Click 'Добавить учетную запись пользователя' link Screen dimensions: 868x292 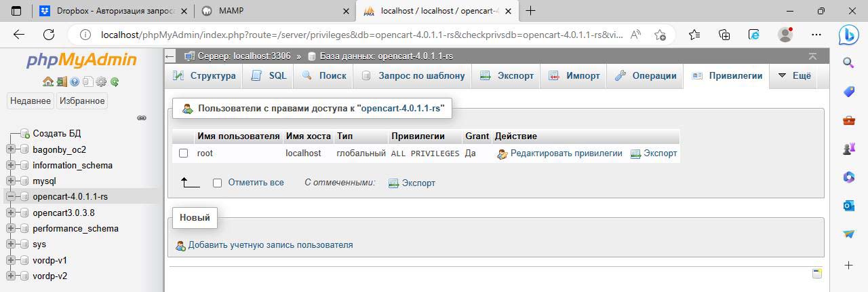pos(270,245)
